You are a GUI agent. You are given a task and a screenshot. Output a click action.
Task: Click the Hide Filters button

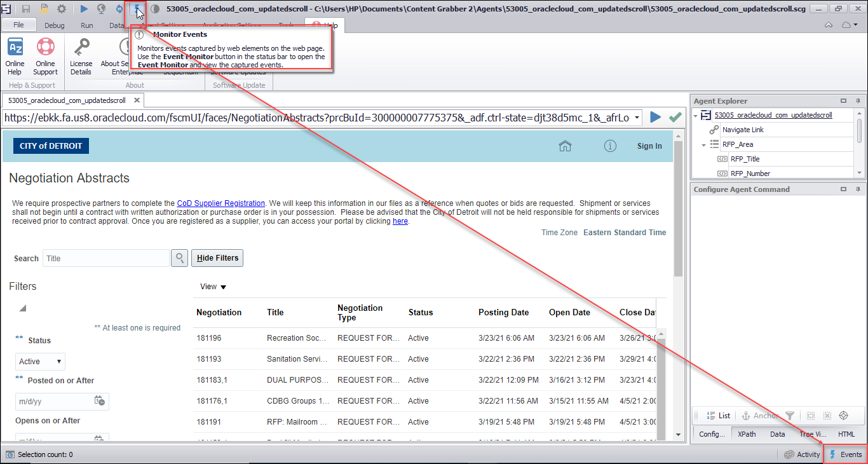(x=217, y=257)
